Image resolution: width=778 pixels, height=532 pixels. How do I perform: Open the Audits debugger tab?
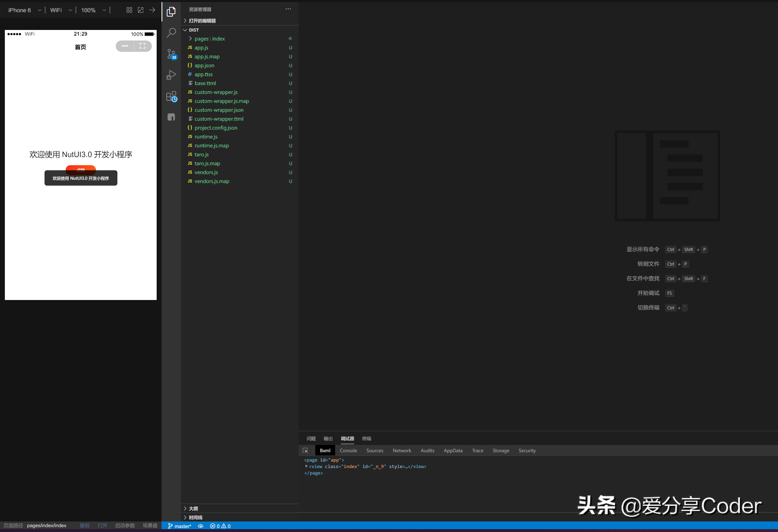427,451
